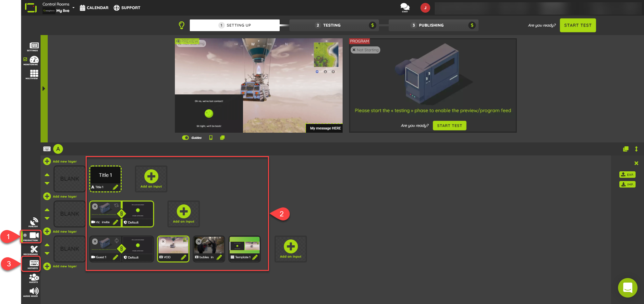
Task: Open the live support chat bubble
Action: [628, 288]
